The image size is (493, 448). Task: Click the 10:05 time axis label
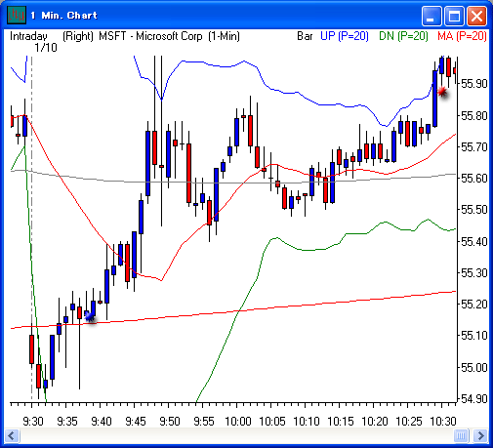pos(272,422)
